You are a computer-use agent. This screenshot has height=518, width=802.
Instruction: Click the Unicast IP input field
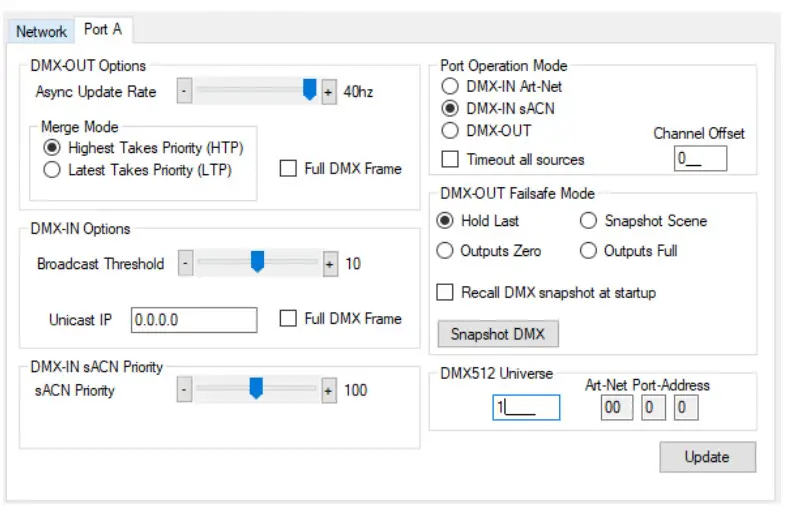[x=194, y=320]
